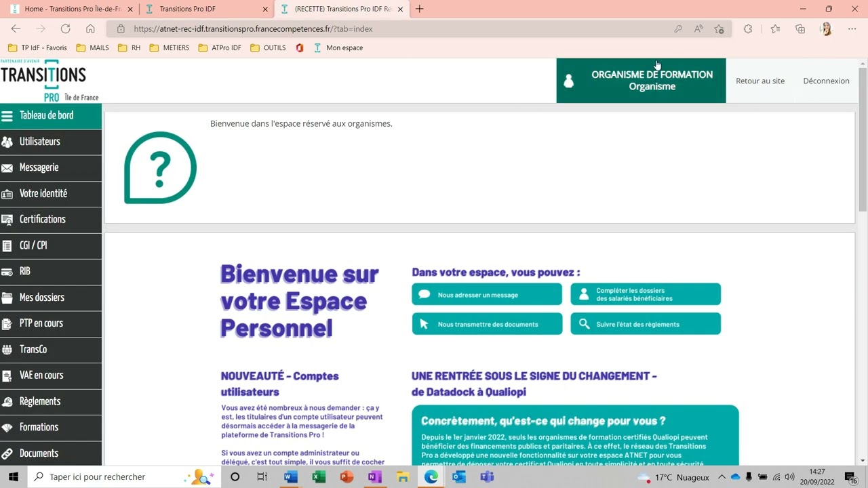Click the browser address bar URL
This screenshot has width=868, height=488.
pyautogui.click(x=253, y=29)
